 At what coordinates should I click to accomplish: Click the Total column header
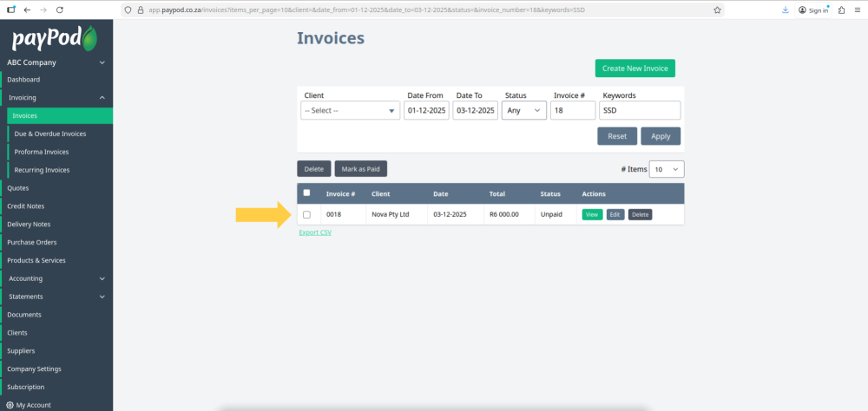tap(496, 194)
